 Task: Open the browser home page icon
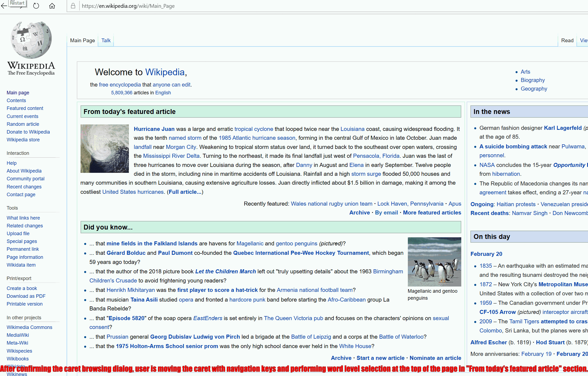[x=52, y=6]
